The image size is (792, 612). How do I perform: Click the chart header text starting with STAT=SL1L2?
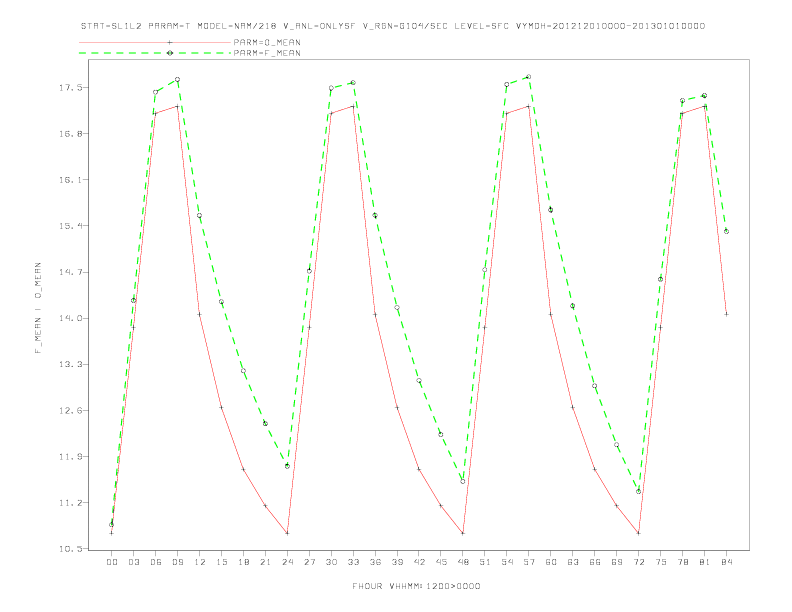tap(393, 26)
